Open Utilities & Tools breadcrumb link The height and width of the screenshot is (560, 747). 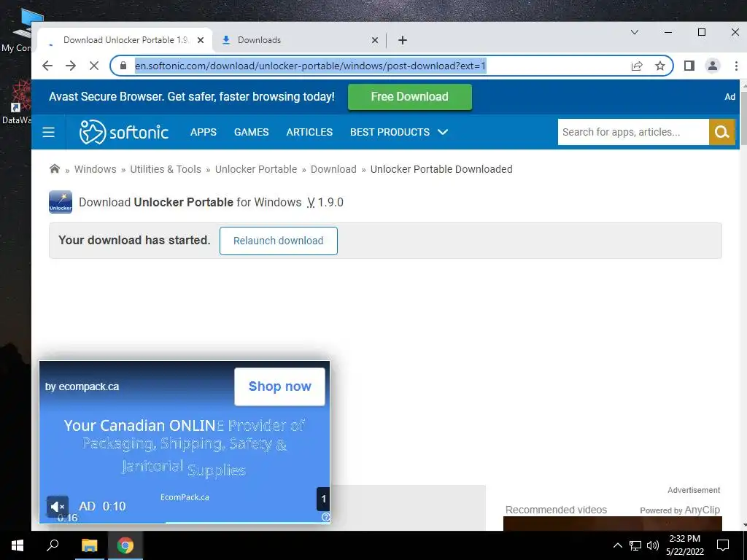[x=166, y=169]
